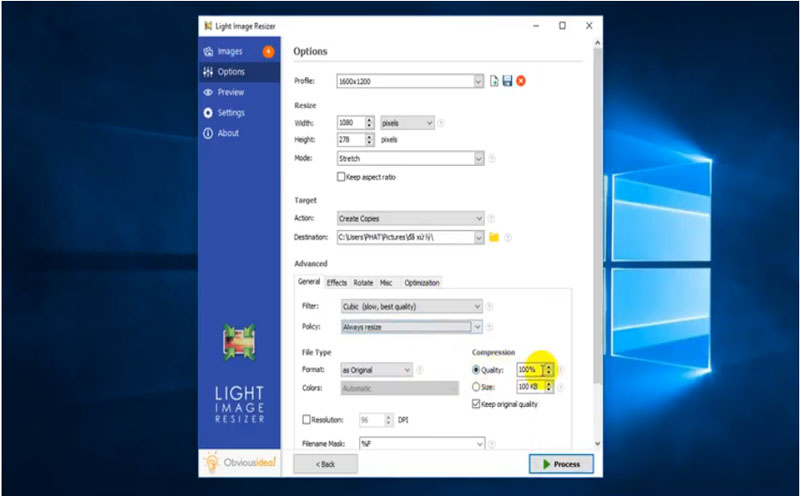Open the width pixels unit dropdown

(x=407, y=123)
